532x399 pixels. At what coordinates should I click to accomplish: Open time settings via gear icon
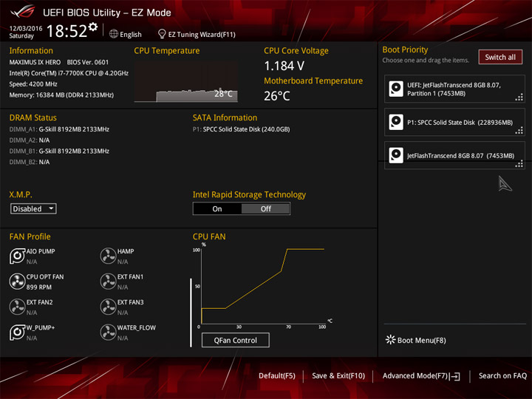(93, 27)
